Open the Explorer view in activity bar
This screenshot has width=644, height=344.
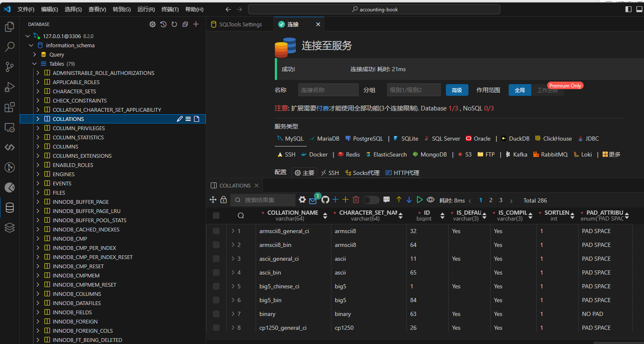point(9,27)
